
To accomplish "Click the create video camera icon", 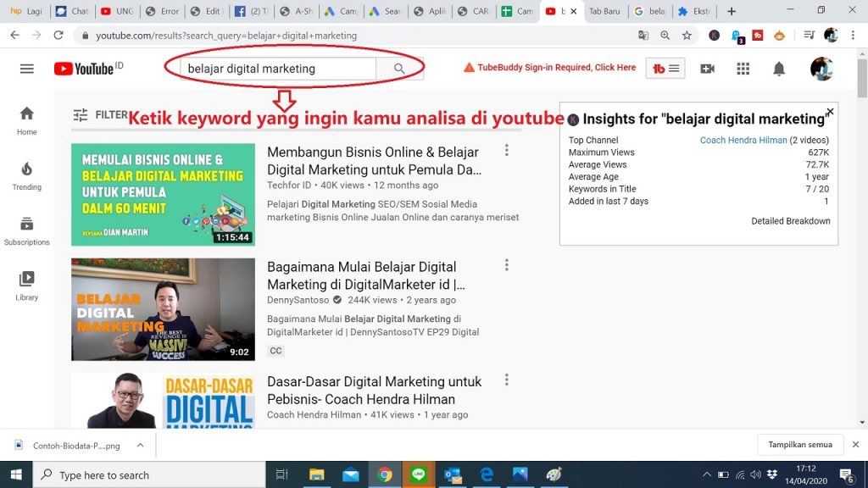I will click(707, 69).
